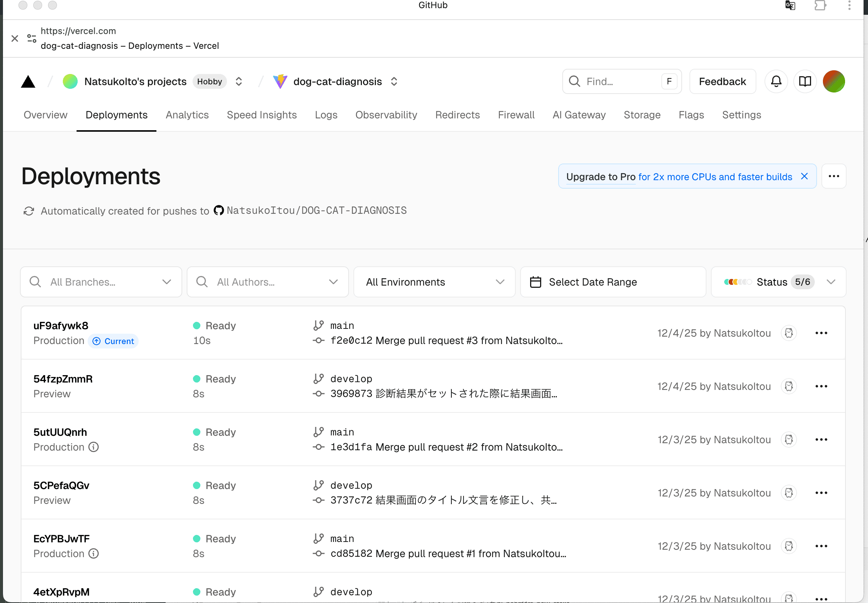Open site settings icon beside URL
The height and width of the screenshot is (603, 868).
pos(32,38)
